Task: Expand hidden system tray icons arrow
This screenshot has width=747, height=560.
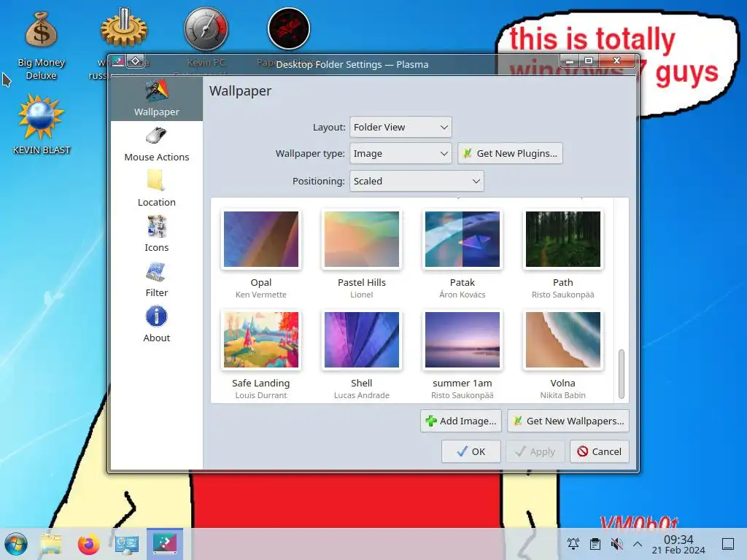Action: (638, 544)
